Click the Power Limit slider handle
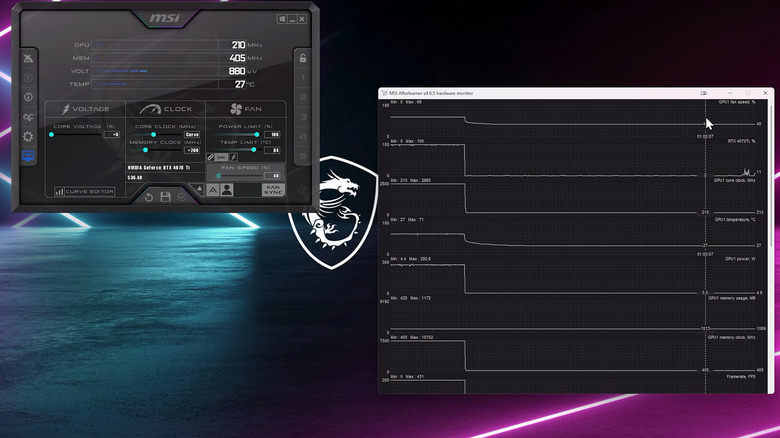This screenshot has height=438, width=780. click(257, 134)
